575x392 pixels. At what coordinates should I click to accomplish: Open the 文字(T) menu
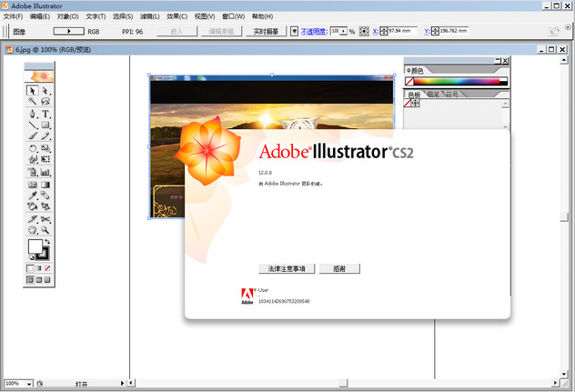pyautogui.click(x=96, y=16)
